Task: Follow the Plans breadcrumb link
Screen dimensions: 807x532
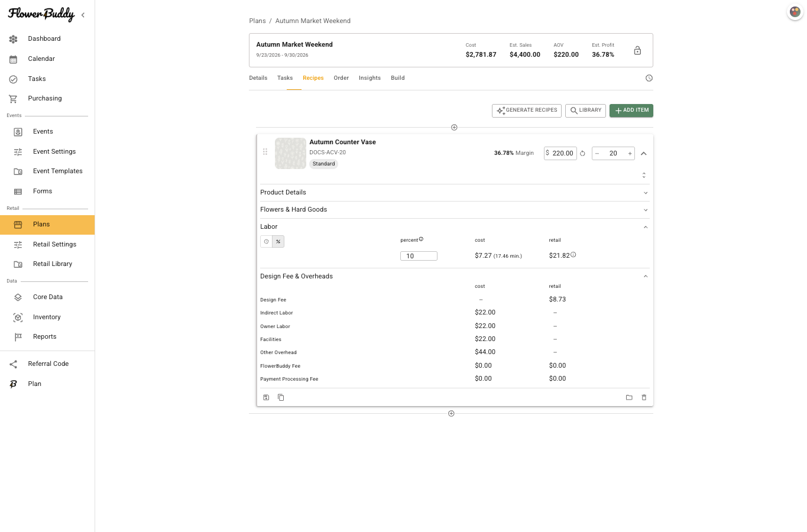Action: [258, 21]
